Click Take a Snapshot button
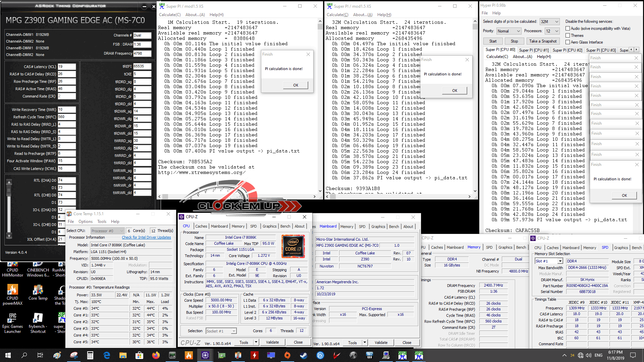The width and height of the screenshot is (644, 362). point(543,41)
